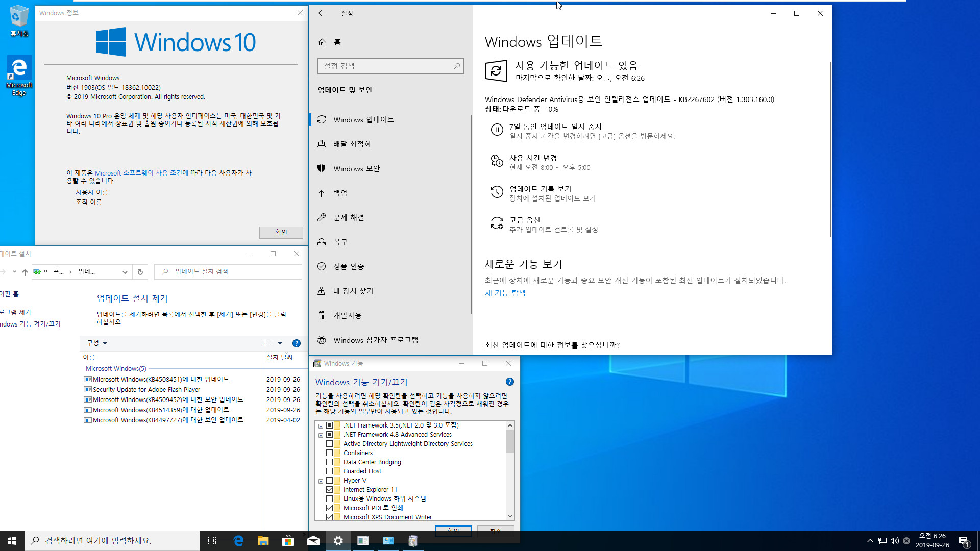The width and height of the screenshot is (980, 551).
Task: Open Settings home (홈) icon
Action: pyautogui.click(x=322, y=42)
